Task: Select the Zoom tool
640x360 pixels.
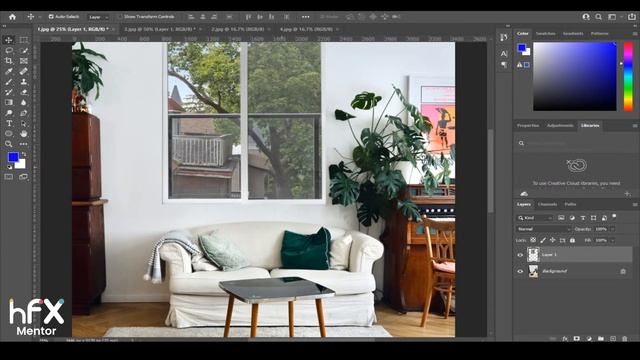Action: [9, 144]
